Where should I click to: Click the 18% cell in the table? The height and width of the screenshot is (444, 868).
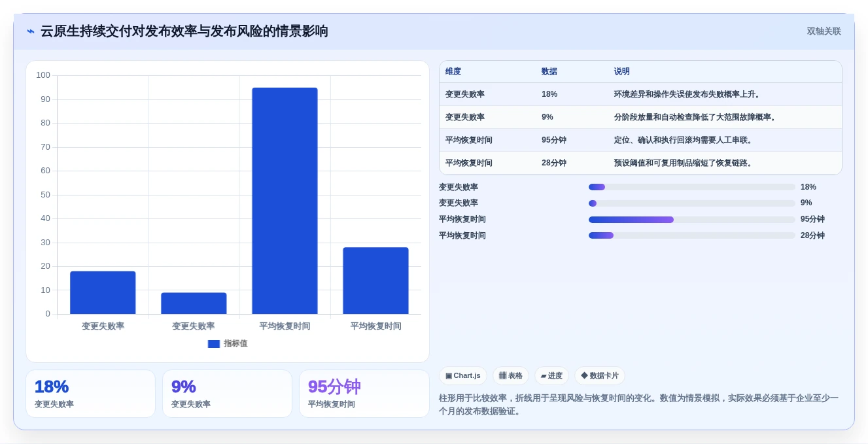[x=549, y=94]
